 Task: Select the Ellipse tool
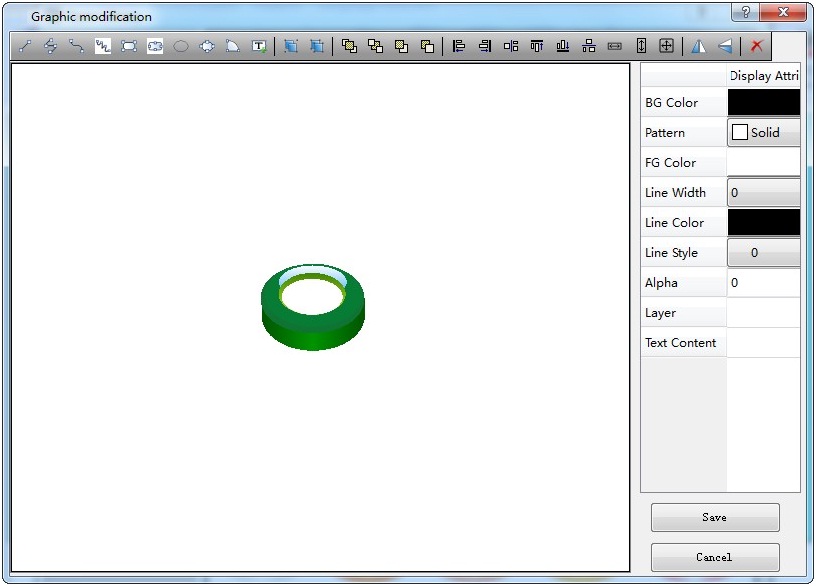[x=181, y=46]
